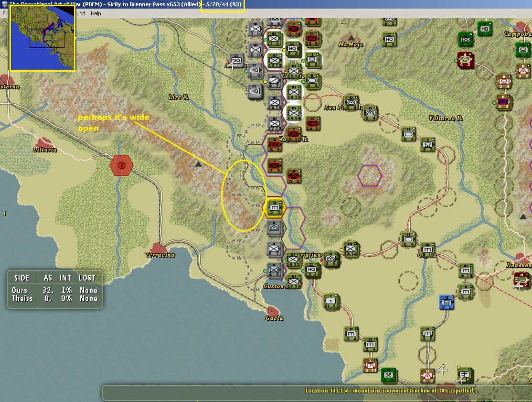Select dark red unit 4-2
Viewport: 532px width, 402px height.
[466, 60]
